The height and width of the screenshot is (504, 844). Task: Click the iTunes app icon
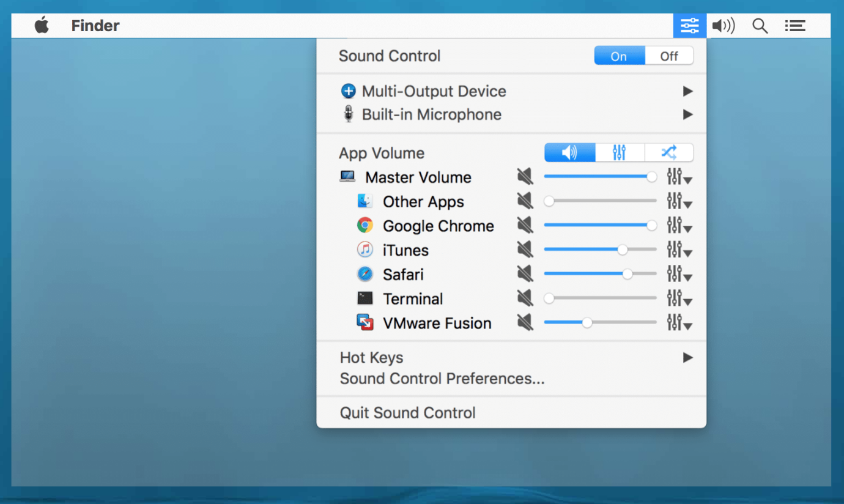point(365,250)
